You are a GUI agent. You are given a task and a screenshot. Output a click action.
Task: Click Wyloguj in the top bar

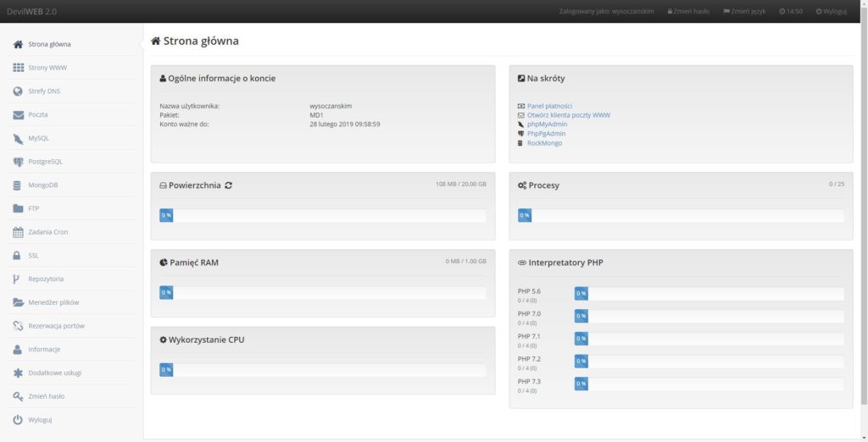pos(831,11)
